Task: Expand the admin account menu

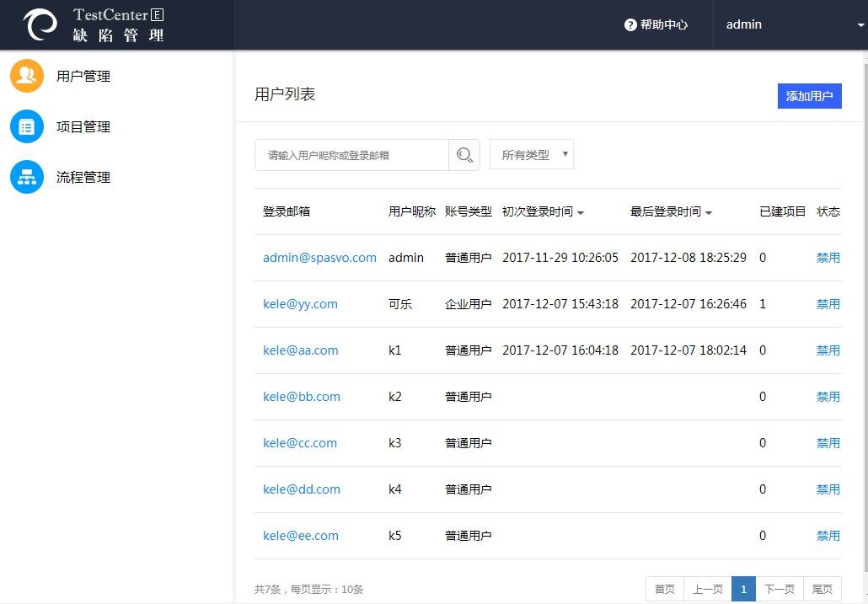Action: click(743, 24)
